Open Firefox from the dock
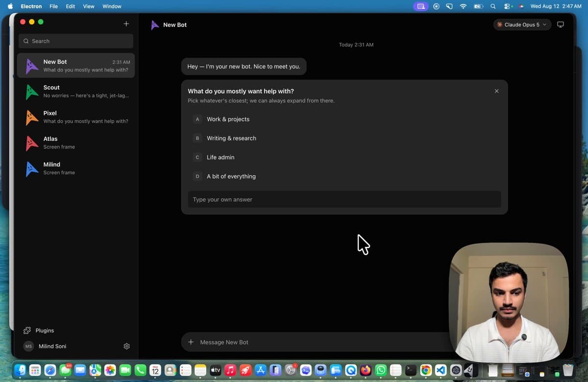This screenshot has width=588, height=382. click(366, 370)
